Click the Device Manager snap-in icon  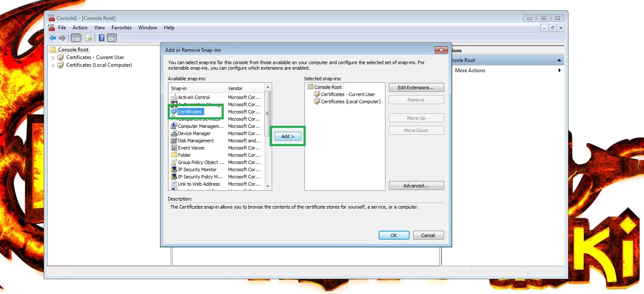click(174, 133)
